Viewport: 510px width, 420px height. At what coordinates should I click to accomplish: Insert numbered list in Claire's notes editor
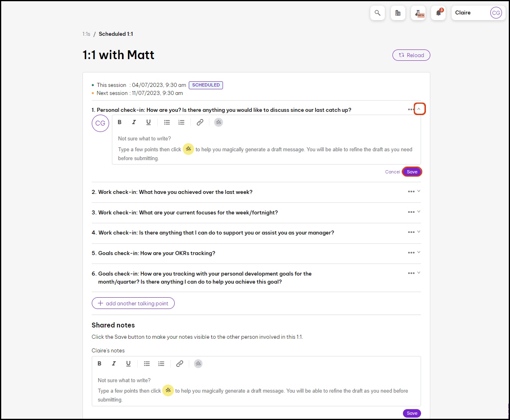tap(161, 364)
